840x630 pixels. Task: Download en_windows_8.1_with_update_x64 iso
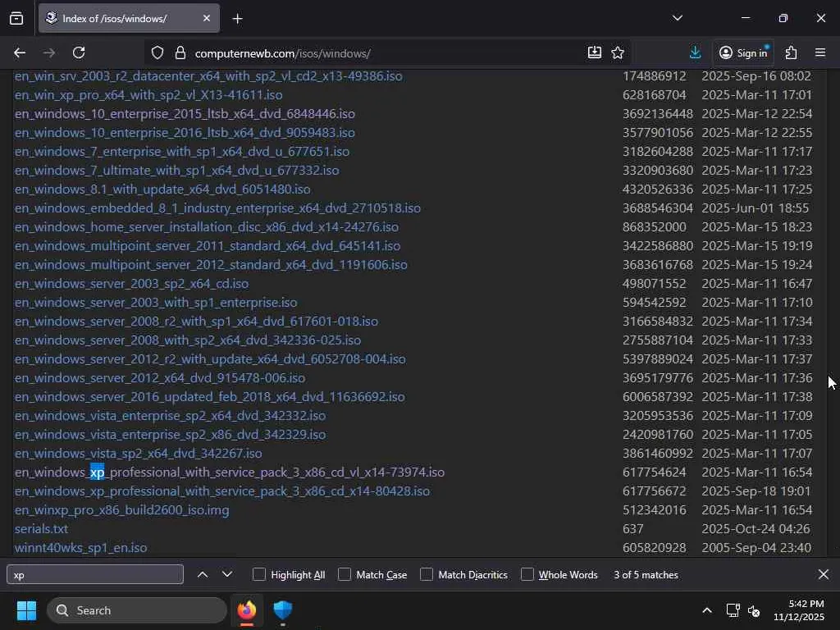point(162,189)
